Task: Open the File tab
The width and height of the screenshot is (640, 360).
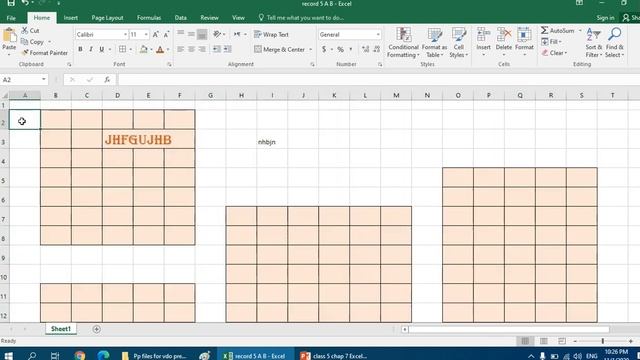Action: [11, 18]
